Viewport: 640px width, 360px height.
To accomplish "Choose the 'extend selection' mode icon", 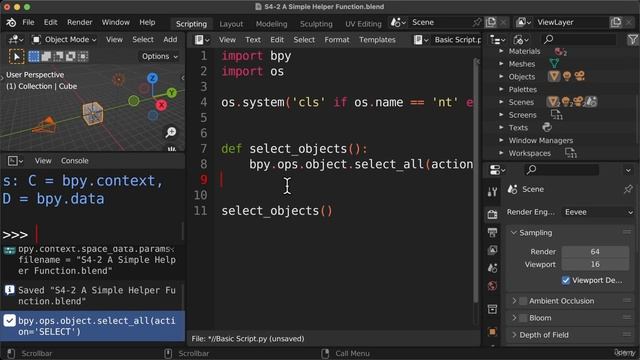I will [46, 56].
